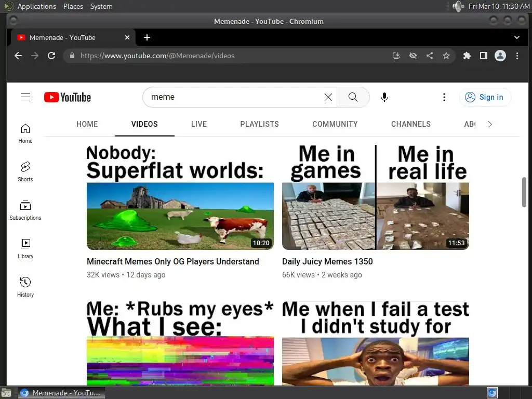Reload the page with the refresh icon
This screenshot has height=399, width=532.
51,56
